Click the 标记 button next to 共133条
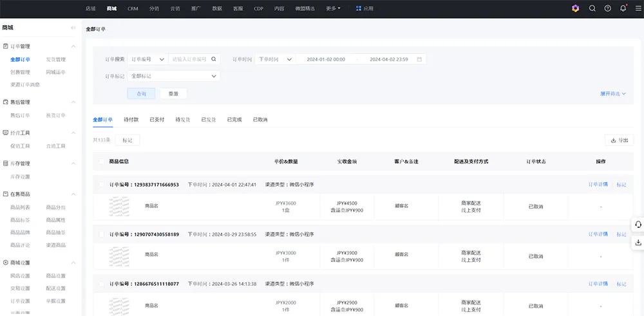 pos(128,140)
